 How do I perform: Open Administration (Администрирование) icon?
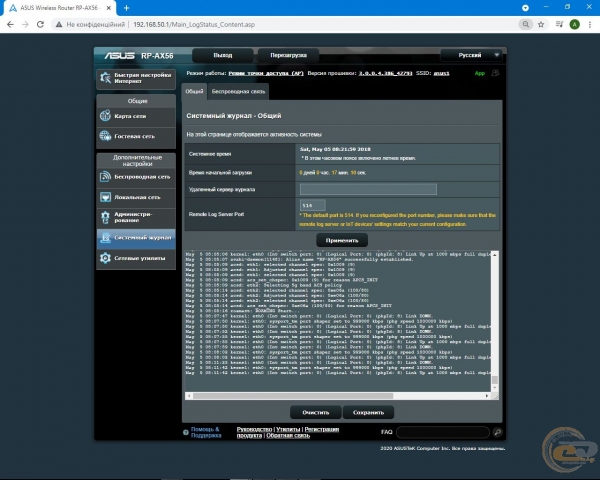coord(105,217)
